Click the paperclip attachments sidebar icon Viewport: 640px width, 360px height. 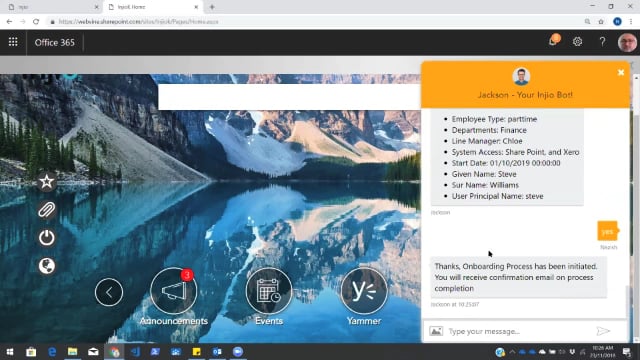point(47,210)
